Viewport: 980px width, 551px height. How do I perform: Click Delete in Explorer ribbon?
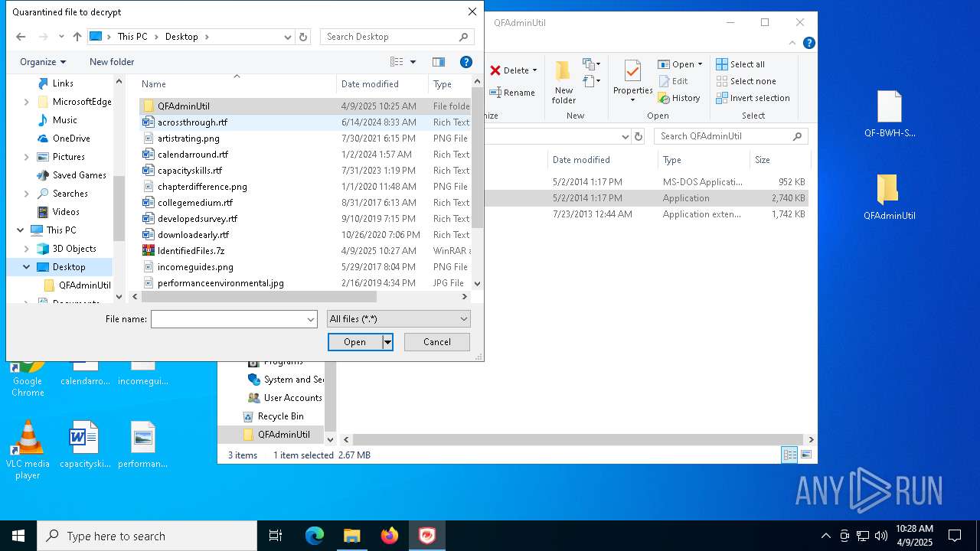tap(514, 70)
